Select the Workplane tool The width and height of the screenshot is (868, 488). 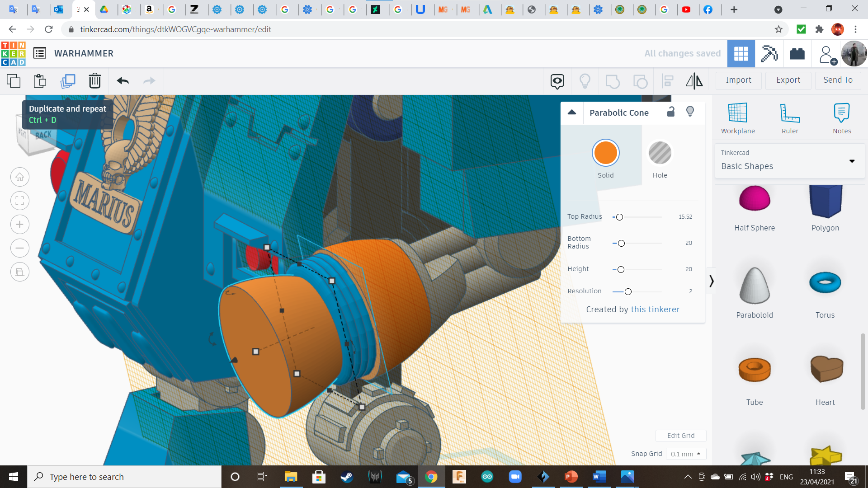point(738,118)
